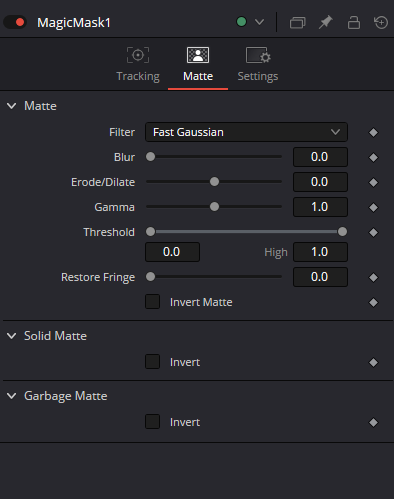
Task: Add keyframe diamond for Erode/Dilate
Action: [x=373, y=182]
